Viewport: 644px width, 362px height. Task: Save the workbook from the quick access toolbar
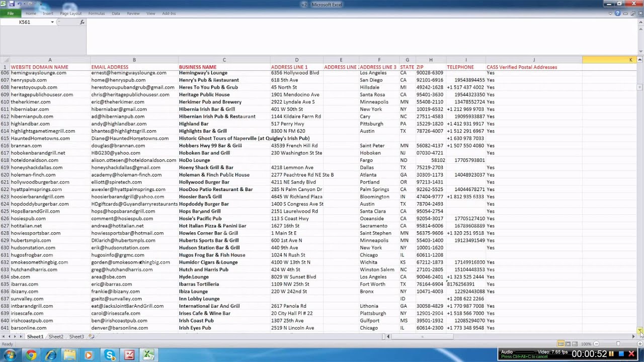[11, 4]
